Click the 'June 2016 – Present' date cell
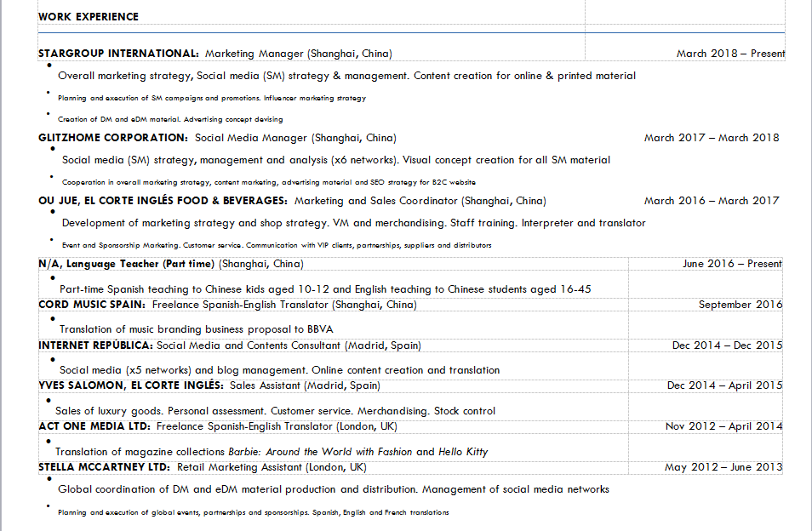The image size is (812, 531). point(731,264)
